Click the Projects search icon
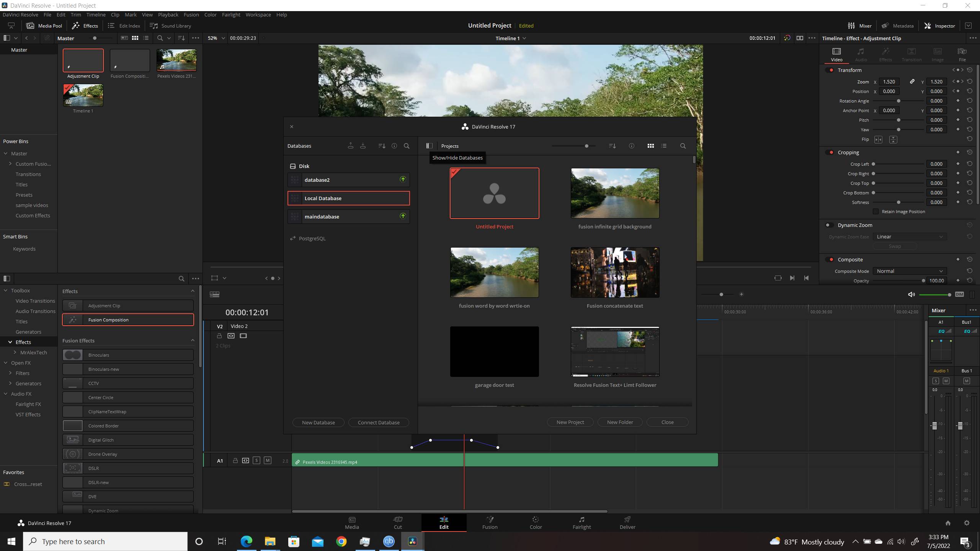 coord(683,146)
